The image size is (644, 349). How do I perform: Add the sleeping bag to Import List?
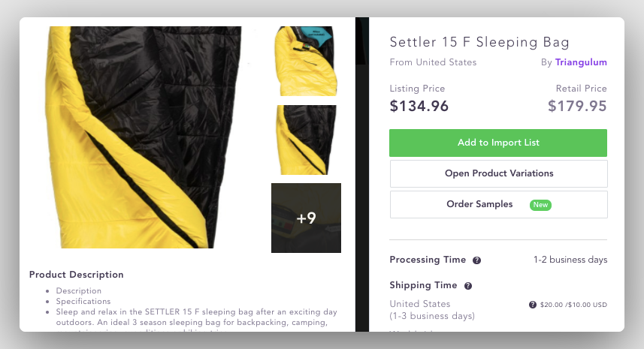click(498, 143)
